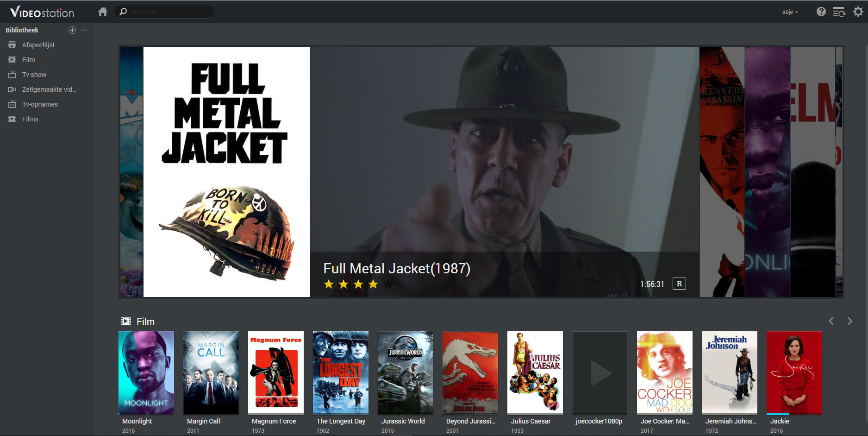Open Jurassic World poster
This screenshot has height=436, width=868.
coord(406,373)
